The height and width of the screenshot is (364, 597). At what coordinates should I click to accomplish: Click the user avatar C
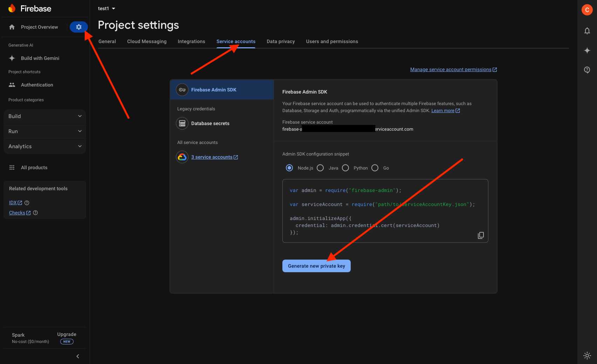click(587, 10)
